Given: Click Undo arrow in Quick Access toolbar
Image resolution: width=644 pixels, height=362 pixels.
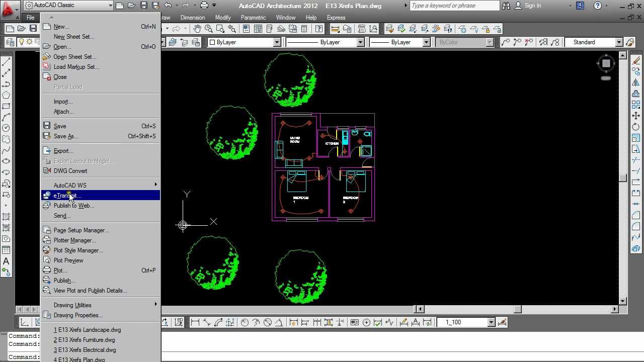Looking at the screenshot, I should coord(168,5).
